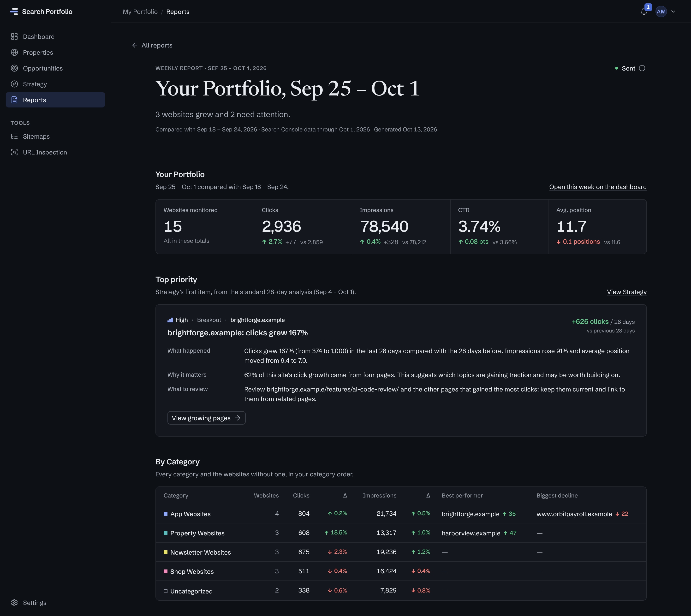Click the Reports document icon
Viewport: 691px width, 616px height.
pos(14,100)
